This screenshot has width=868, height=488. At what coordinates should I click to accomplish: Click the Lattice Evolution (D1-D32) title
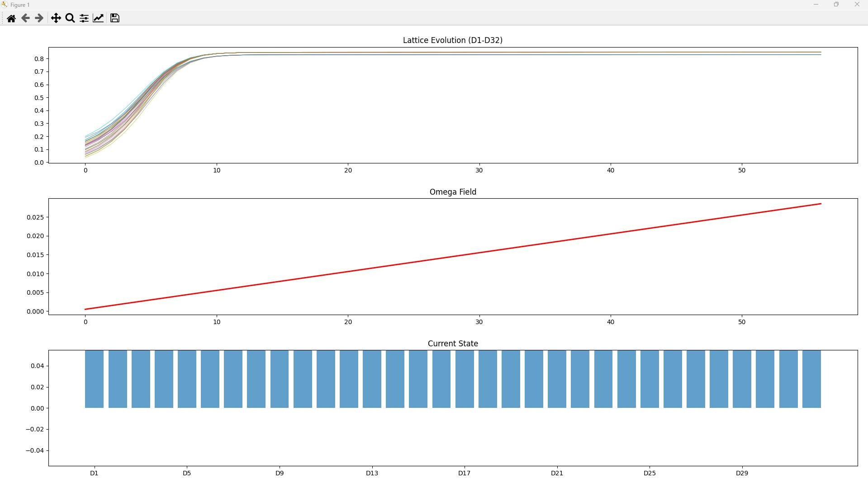click(452, 40)
